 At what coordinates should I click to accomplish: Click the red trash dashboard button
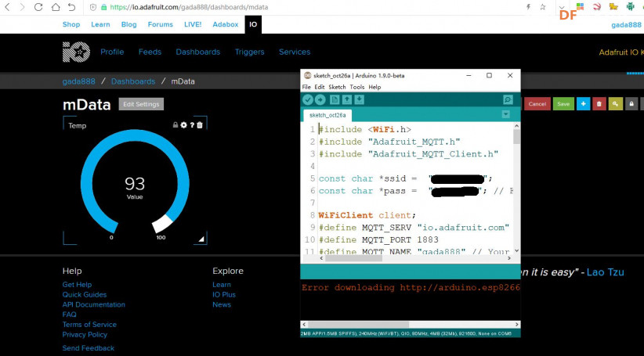(599, 104)
